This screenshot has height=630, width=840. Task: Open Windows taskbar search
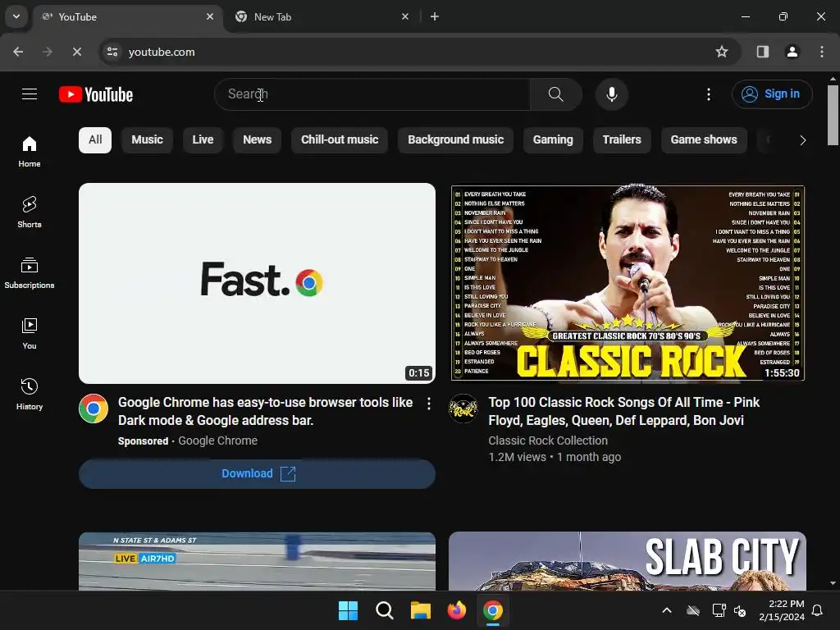click(x=384, y=610)
